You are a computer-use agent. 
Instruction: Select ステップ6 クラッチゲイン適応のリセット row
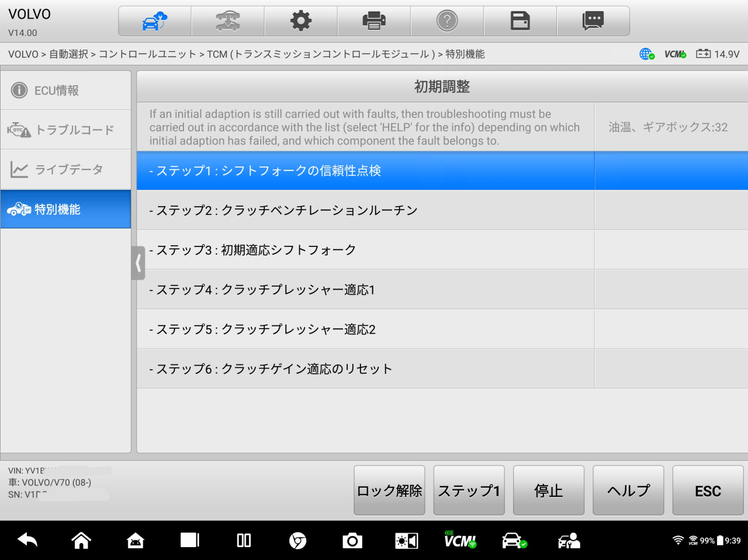coord(365,369)
